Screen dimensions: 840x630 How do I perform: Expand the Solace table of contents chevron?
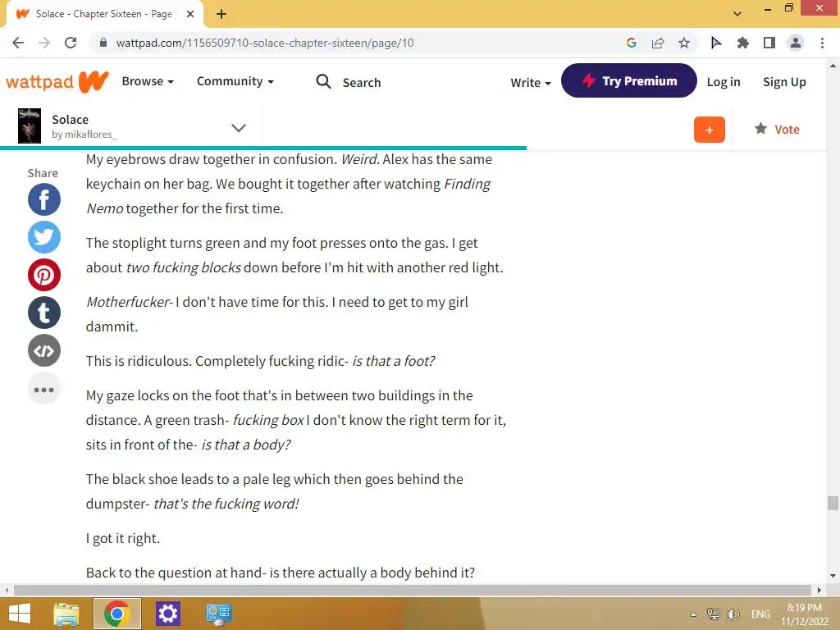239,127
